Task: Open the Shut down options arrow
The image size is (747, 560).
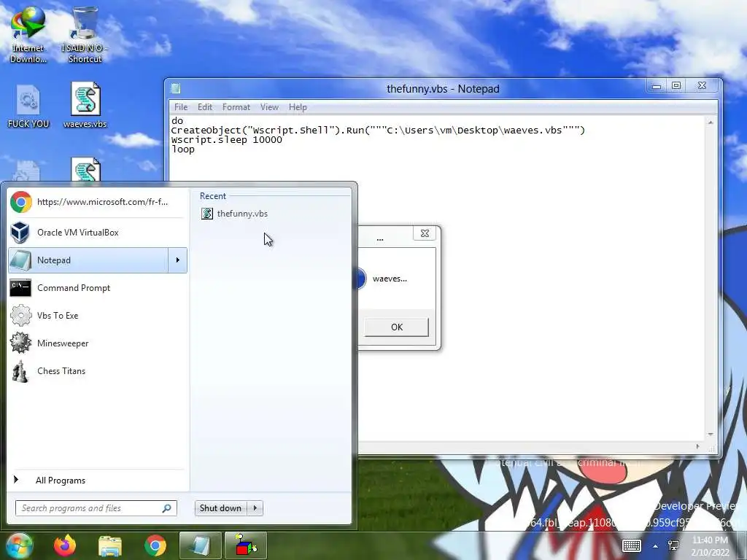Action: (255, 508)
